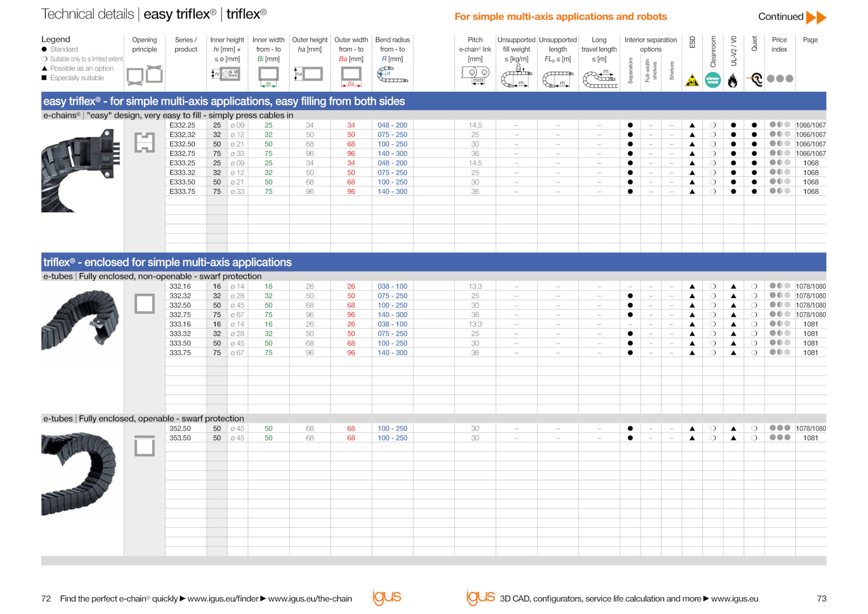Click the unsupported length diagram icon

[x=558, y=79]
